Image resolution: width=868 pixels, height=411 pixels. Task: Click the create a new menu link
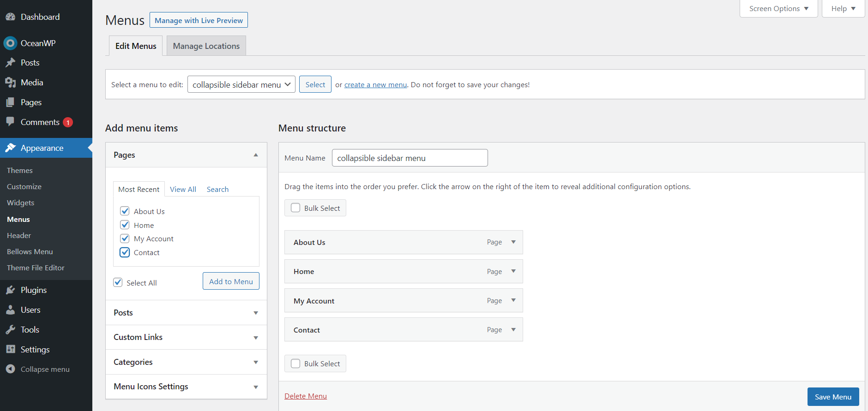pos(375,85)
